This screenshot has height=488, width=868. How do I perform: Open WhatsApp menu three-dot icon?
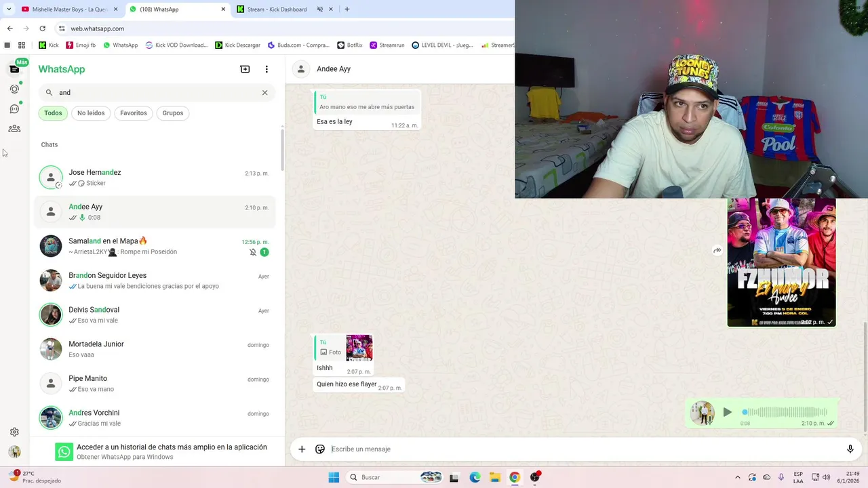tap(267, 69)
